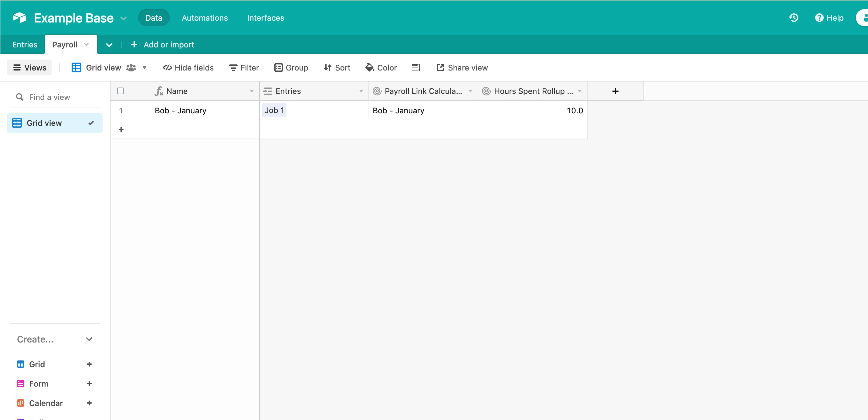This screenshot has width=868, height=420.
Task: Open the base history clock icon
Action: (x=794, y=18)
